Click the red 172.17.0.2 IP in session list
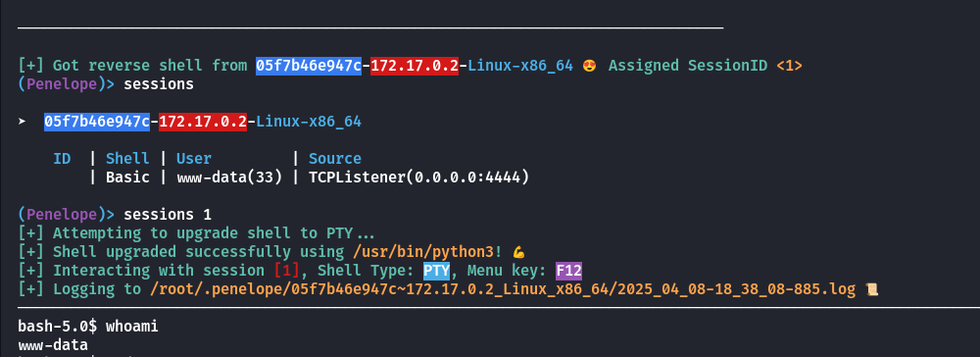This screenshot has height=357, width=980. tap(203, 122)
